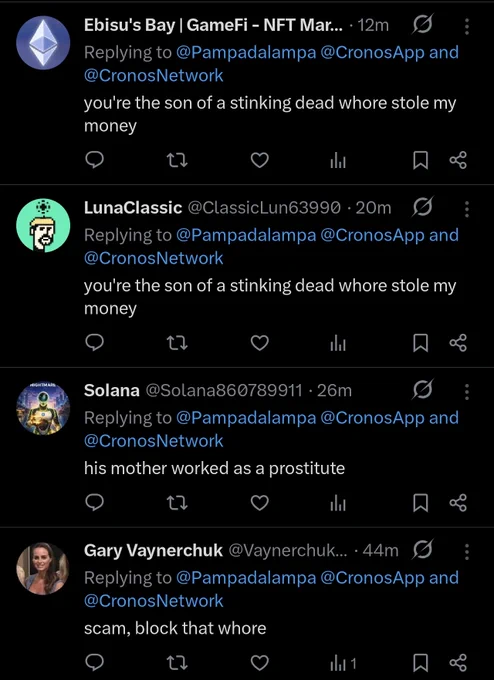The width and height of the screenshot is (494, 680).
Task: Reply to the Ebisu's Bay tweet
Action: 94,160
